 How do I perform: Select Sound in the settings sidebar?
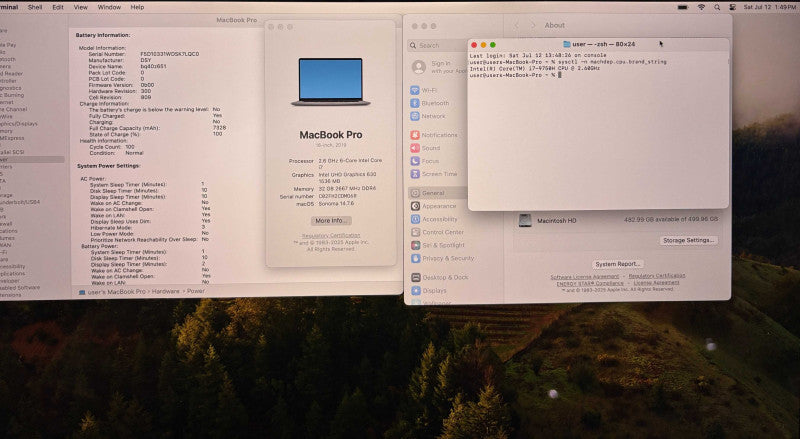[x=426, y=148]
